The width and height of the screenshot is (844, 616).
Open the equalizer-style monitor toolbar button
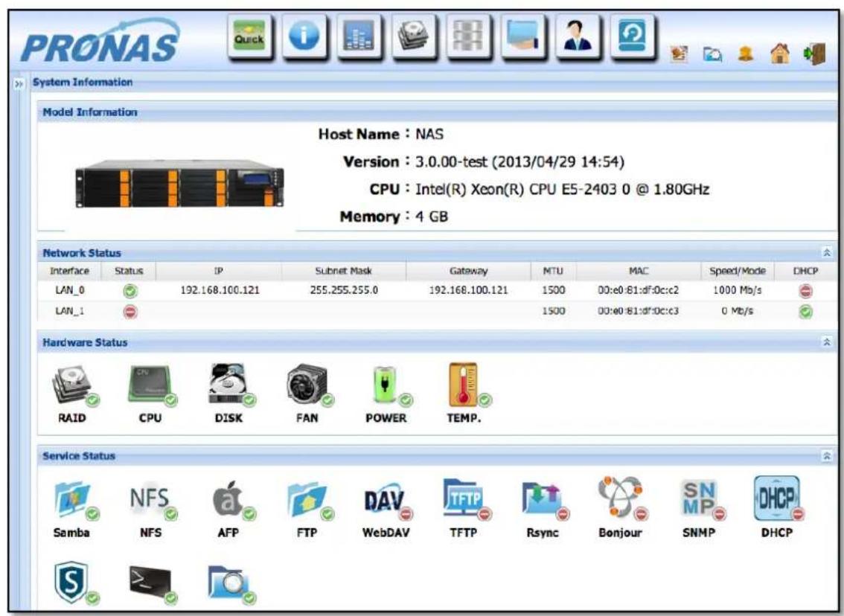(359, 36)
